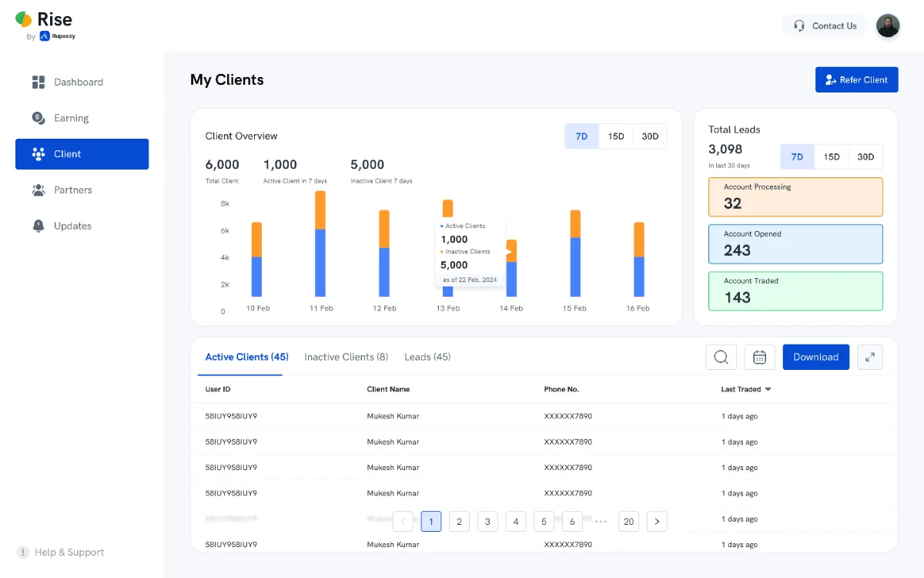Select 7D in Client Overview
The image size is (924, 578).
[x=581, y=136]
